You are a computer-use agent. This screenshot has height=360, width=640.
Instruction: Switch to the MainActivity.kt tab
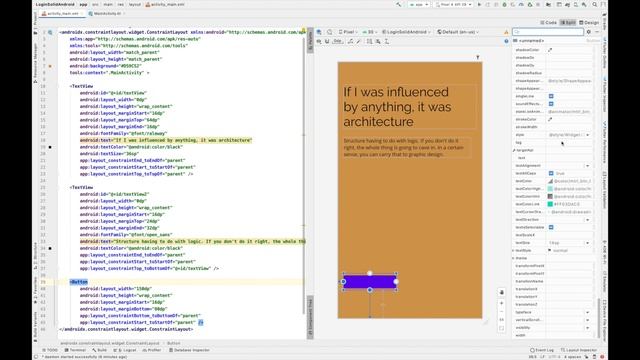point(107,13)
